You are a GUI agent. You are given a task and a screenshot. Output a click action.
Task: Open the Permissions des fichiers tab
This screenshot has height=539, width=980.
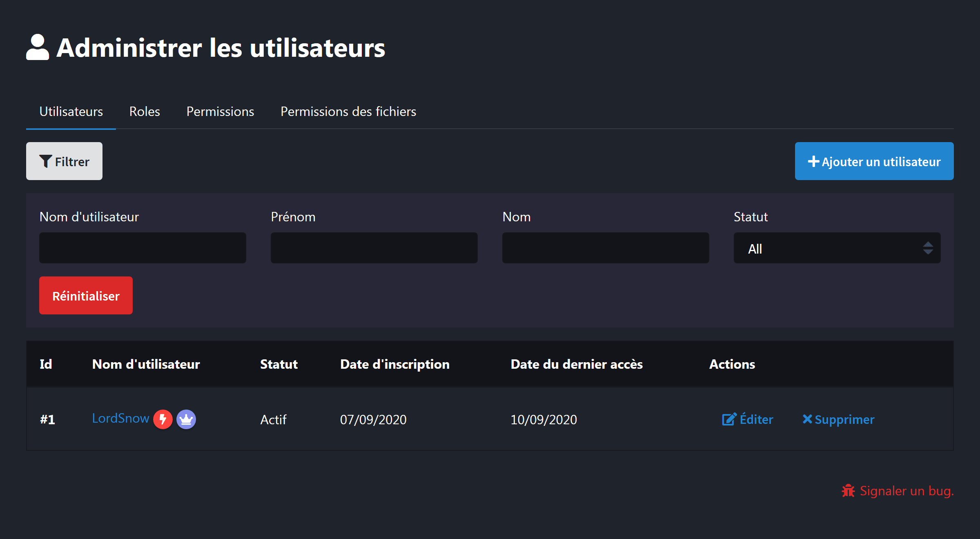348,111
